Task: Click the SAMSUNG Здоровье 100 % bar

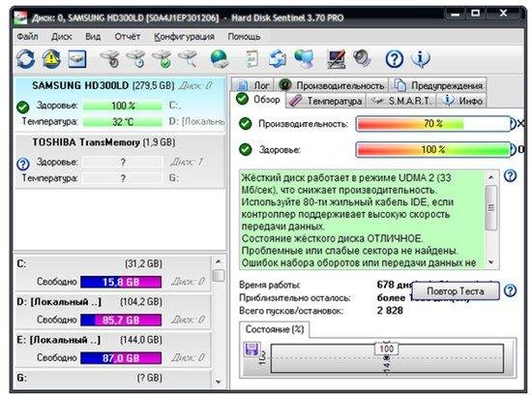Action: (x=123, y=106)
